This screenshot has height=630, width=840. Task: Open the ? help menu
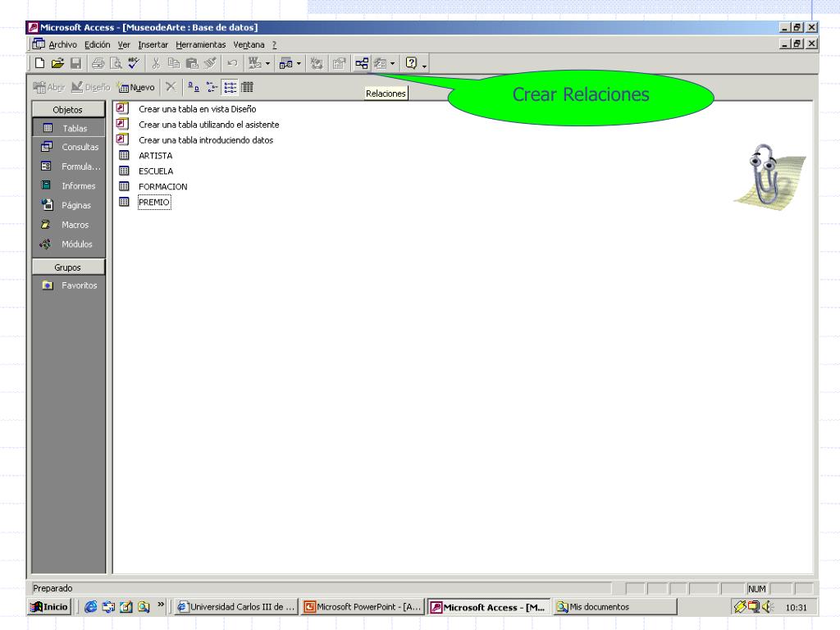(x=274, y=44)
